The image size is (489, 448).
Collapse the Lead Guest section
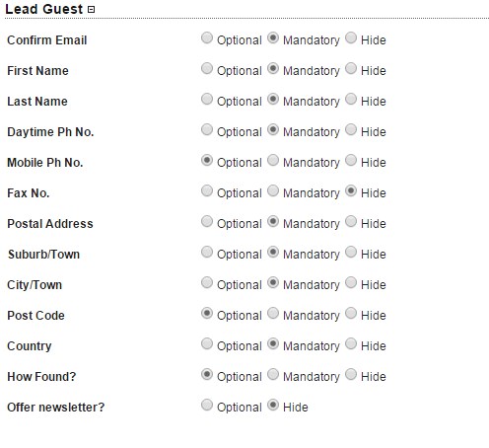pos(92,10)
